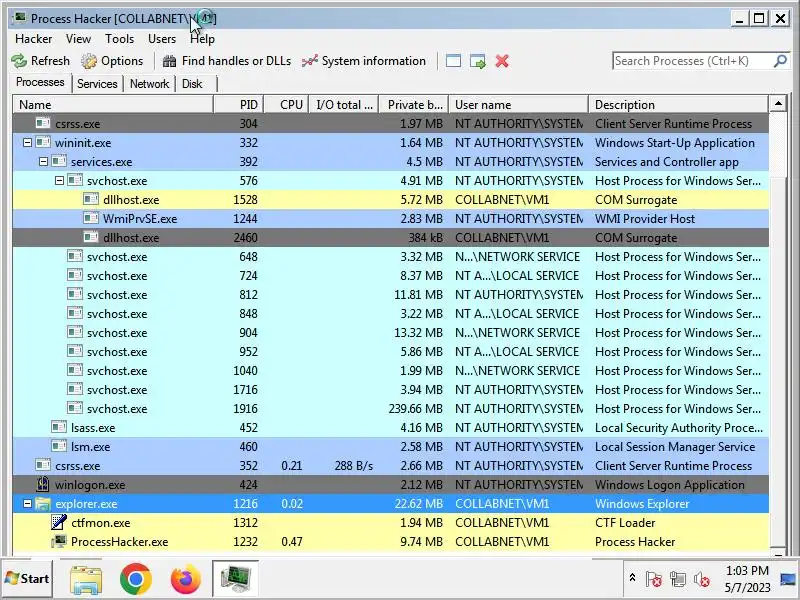Open System information graph icon
Viewport: 800px width, 600px height.
click(310, 61)
